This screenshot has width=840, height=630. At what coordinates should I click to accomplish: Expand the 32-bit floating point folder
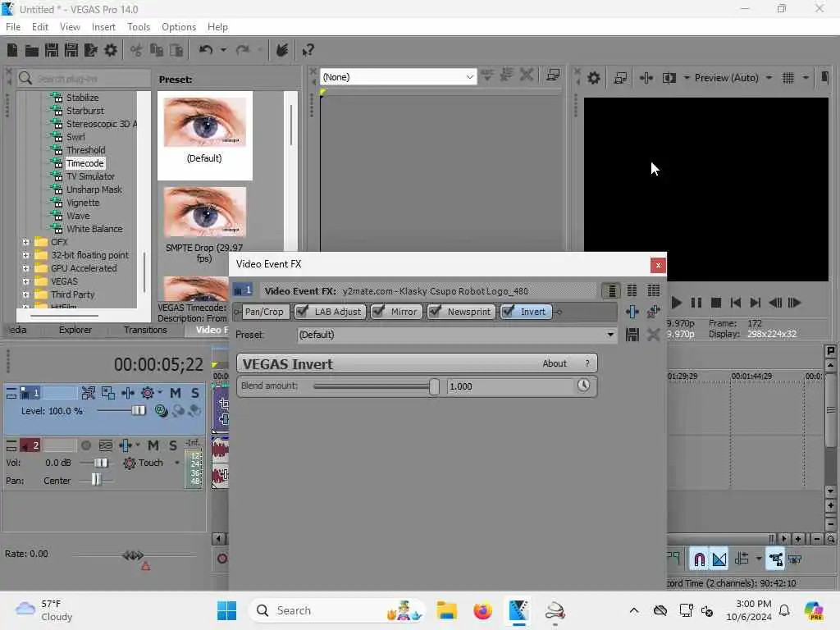(x=25, y=256)
